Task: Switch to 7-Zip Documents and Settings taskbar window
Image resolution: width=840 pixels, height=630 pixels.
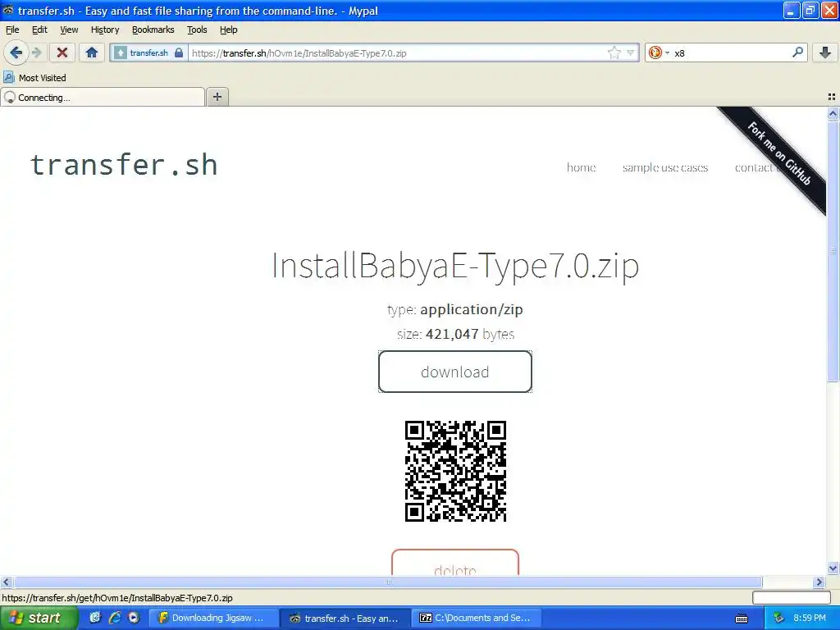Action: click(478, 619)
